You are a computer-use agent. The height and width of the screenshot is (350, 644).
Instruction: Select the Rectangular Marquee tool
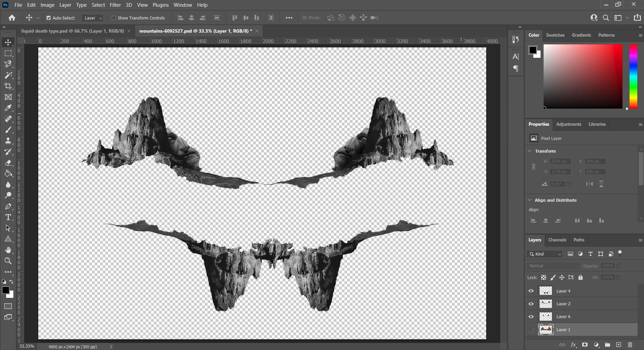(8, 53)
